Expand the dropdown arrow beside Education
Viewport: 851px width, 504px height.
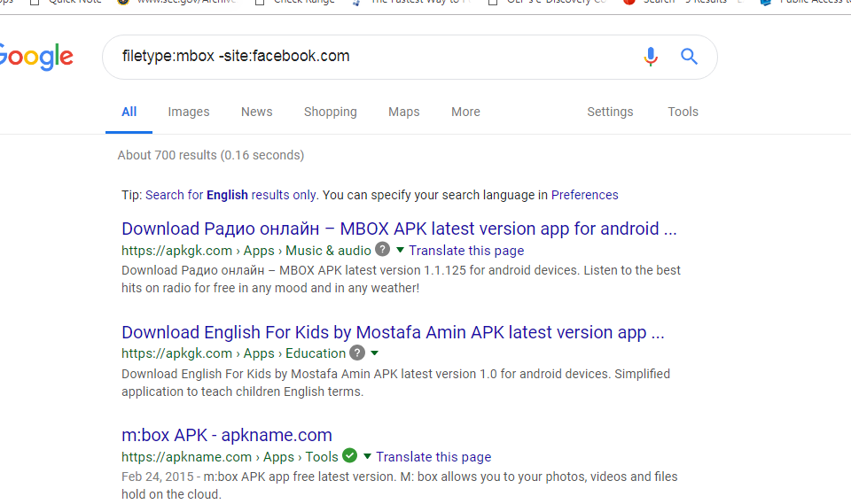374,353
